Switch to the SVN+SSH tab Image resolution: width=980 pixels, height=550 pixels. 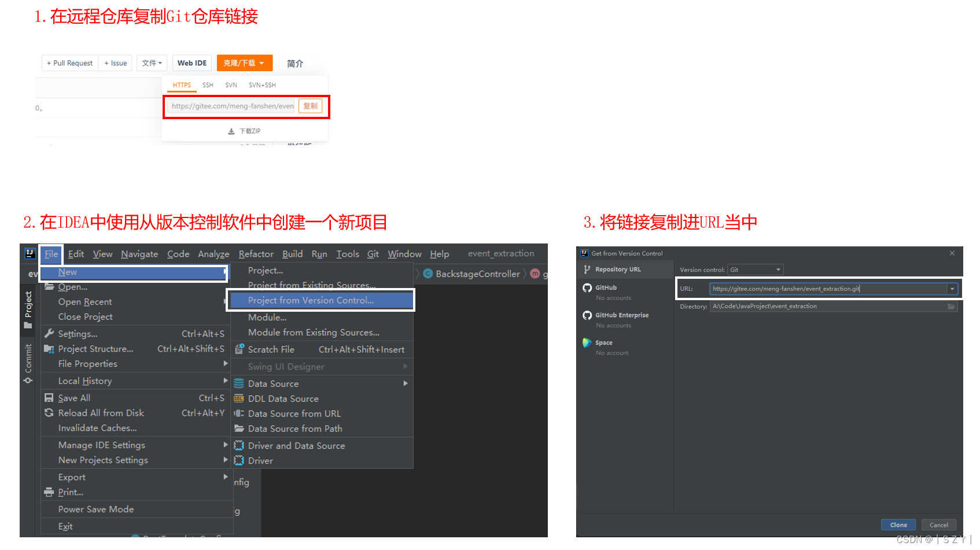click(262, 85)
